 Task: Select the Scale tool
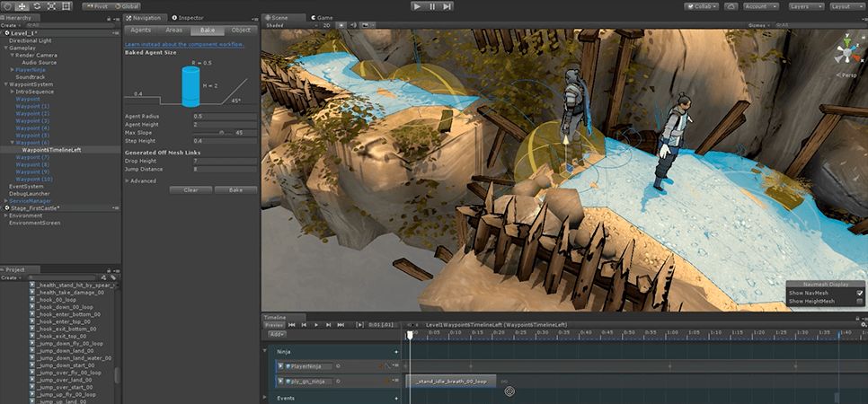[50, 5]
